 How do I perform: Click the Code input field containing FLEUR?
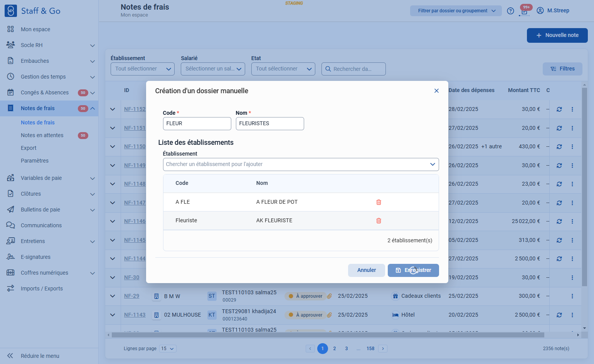click(197, 124)
